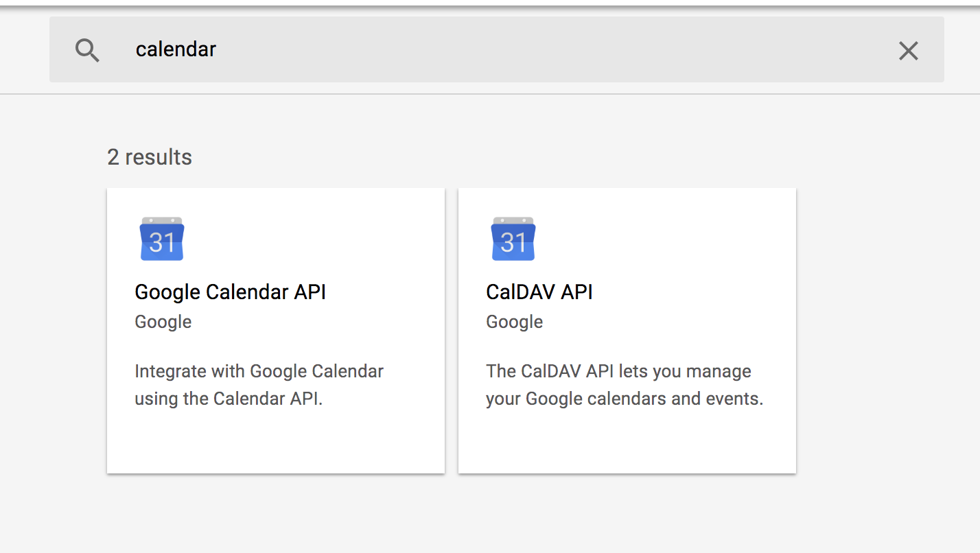
Task: Click the magnifying glass search icon
Action: 87,50
